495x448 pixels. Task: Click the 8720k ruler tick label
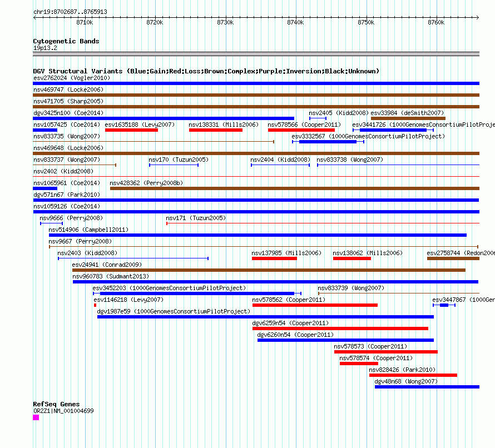point(155,22)
